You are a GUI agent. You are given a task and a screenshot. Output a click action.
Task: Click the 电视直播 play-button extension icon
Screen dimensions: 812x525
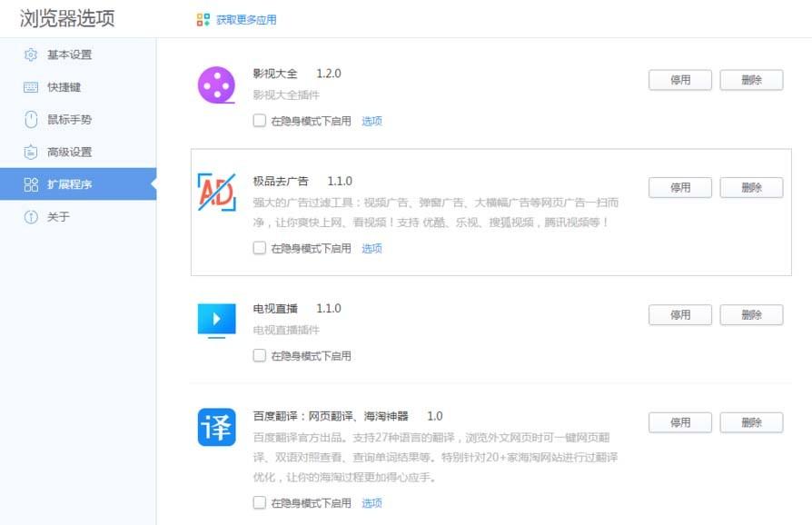(x=216, y=319)
